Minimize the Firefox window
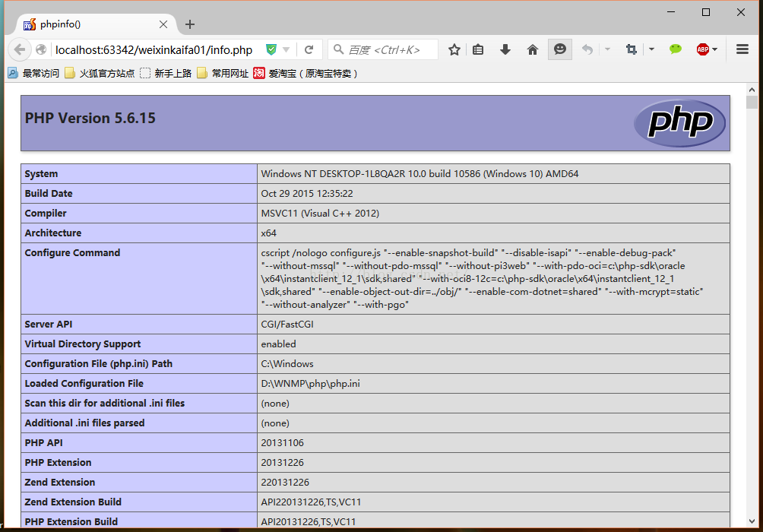 (671, 12)
